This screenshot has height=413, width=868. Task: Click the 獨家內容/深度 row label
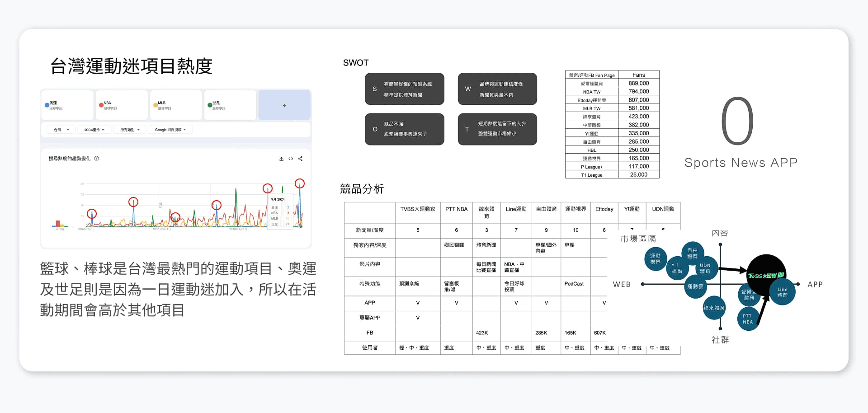click(x=370, y=245)
